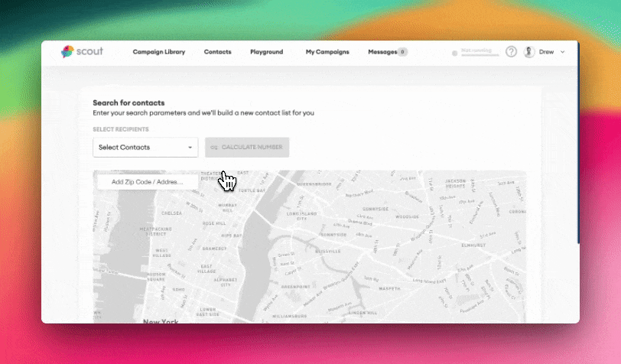Screen dimensions: 621x364
Task: Click the Messages count badge
Action: pyautogui.click(x=402, y=52)
